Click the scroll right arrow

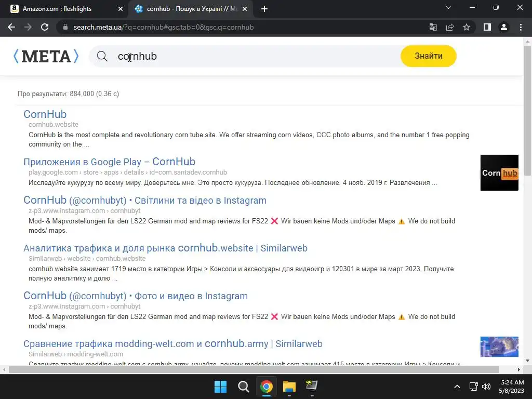point(519,369)
